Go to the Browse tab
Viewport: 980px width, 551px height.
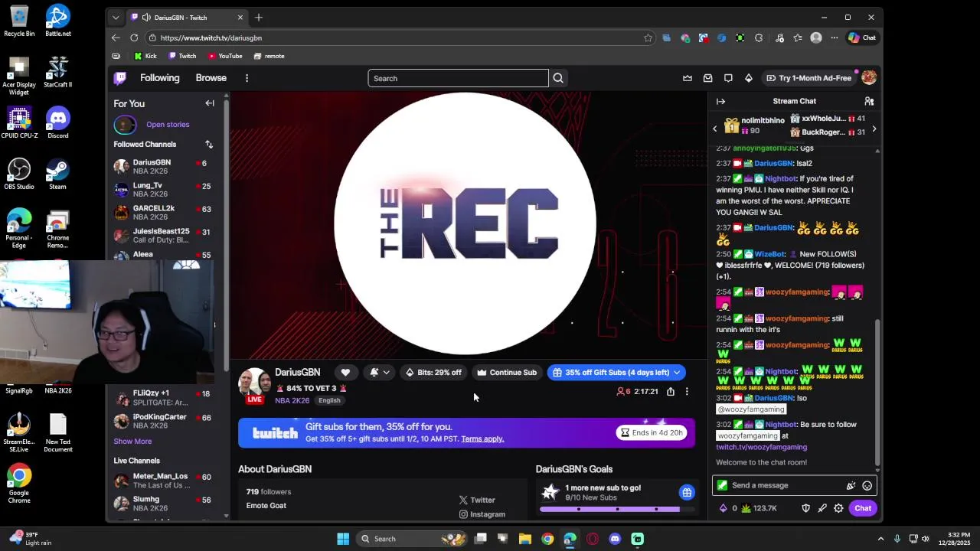[x=211, y=78]
